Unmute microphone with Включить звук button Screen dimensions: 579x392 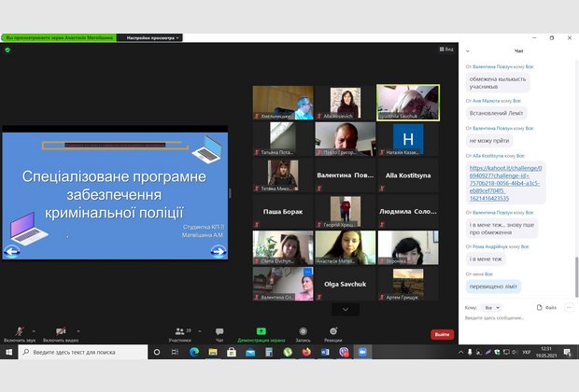20,333
